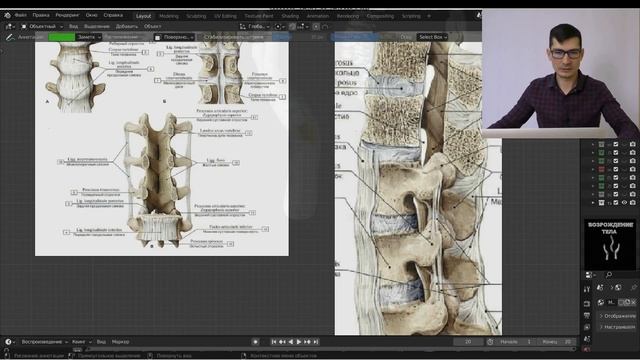640x360 pixels.
Task: Toggle checkbox of fifth outliner row
Action: 616,178
